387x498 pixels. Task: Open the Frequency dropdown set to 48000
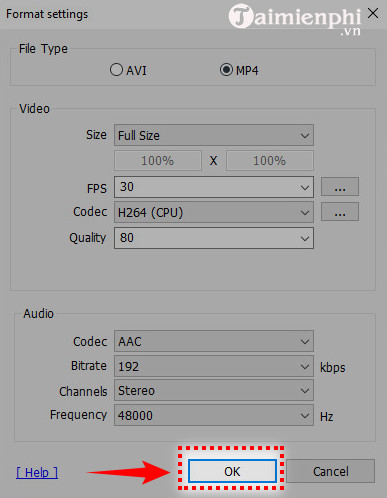click(214, 415)
